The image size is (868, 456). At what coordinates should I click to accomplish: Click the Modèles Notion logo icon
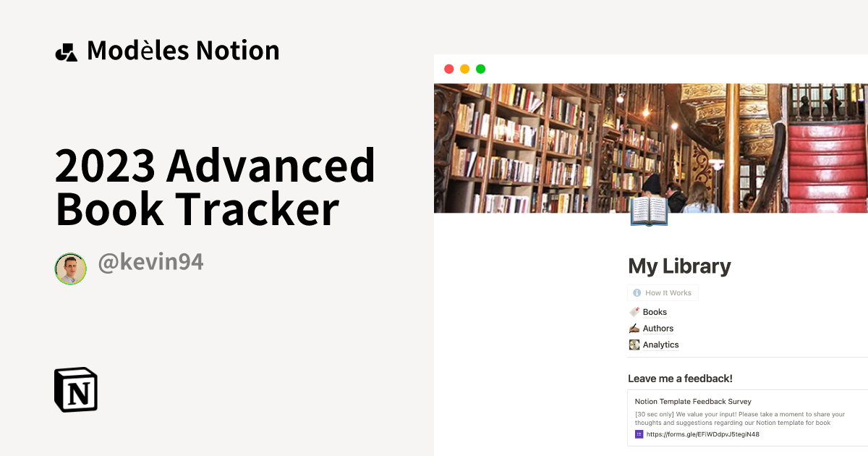(67, 51)
